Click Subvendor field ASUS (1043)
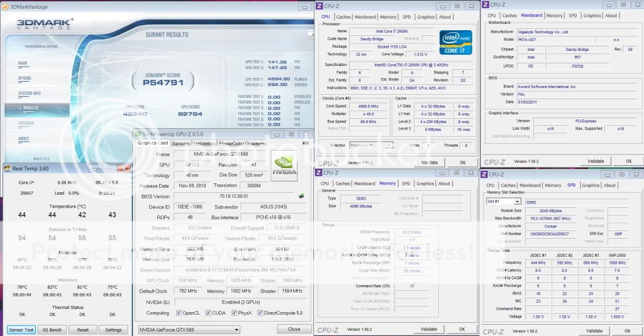644x336 pixels. click(274, 207)
